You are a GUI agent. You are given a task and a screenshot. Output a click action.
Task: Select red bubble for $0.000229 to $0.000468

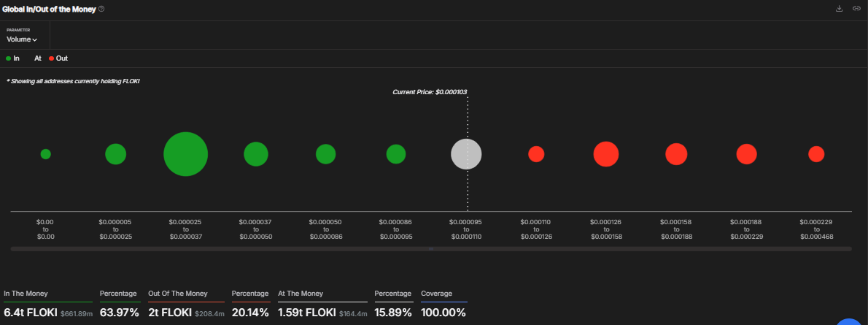pos(816,154)
